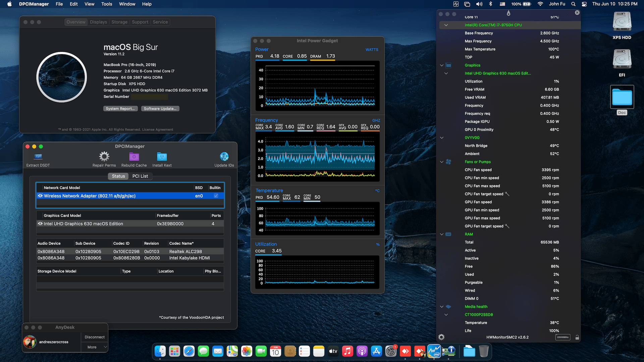The height and width of the screenshot is (362, 644).
Task: Open the App Store from the Dock
Action: [376, 351]
